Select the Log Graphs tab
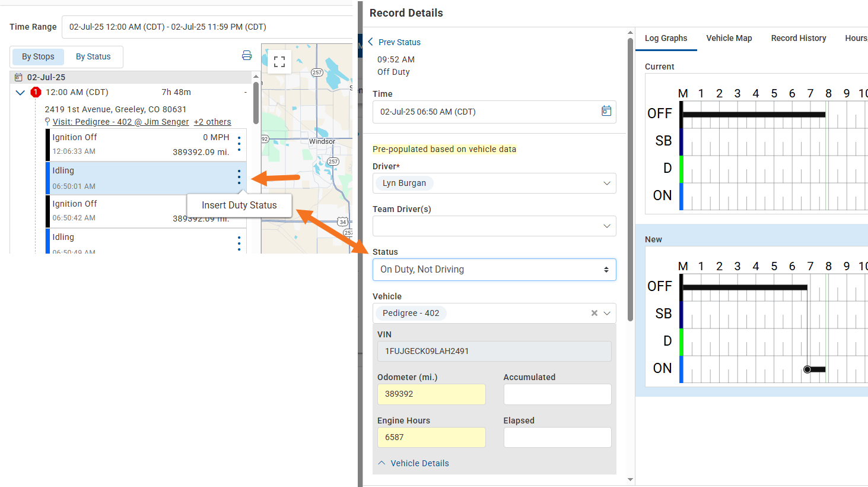Image resolution: width=868 pixels, height=487 pixels. tap(666, 38)
